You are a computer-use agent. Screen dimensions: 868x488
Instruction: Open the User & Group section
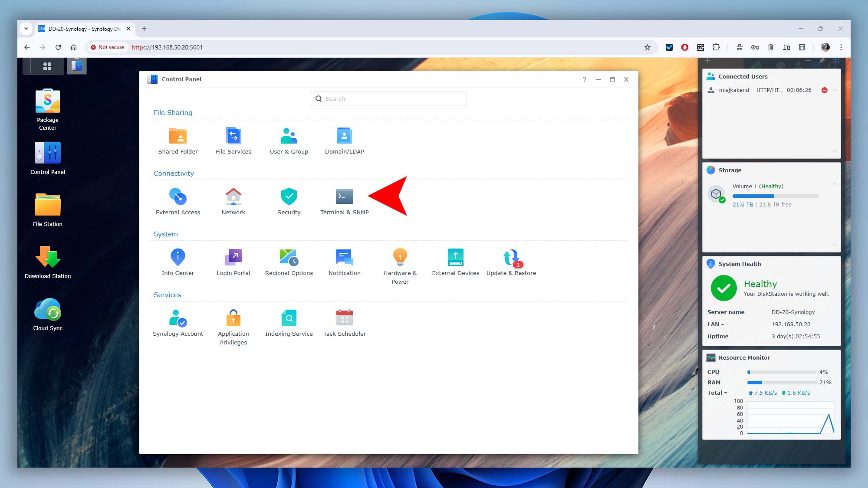tap(289, 141)
